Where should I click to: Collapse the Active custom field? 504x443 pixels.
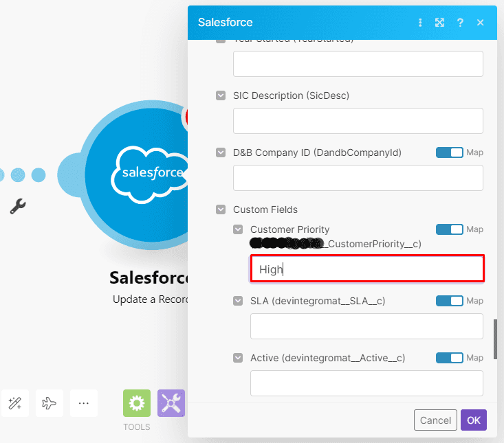point(238,358)
